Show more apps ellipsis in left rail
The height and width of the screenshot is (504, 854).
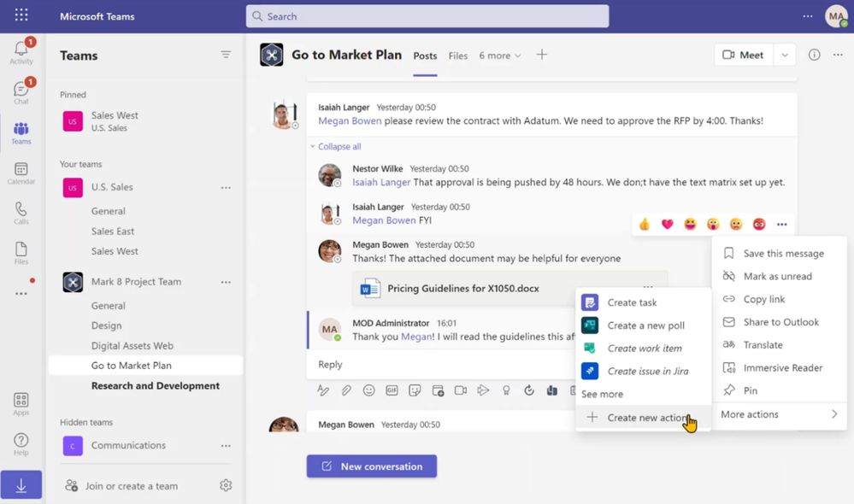[x=21, y=293]
